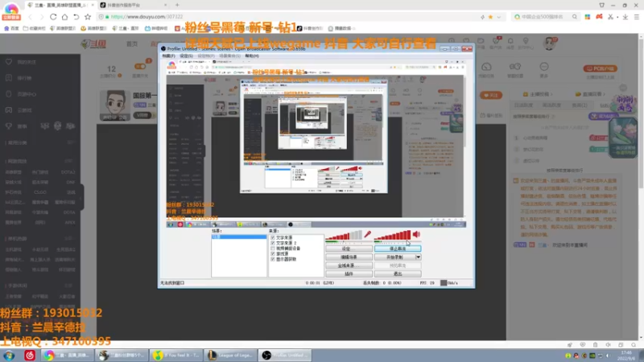Open the colorful grid extension icon
The width and height of the screenshot is (644, 362).
click(588, 17)
